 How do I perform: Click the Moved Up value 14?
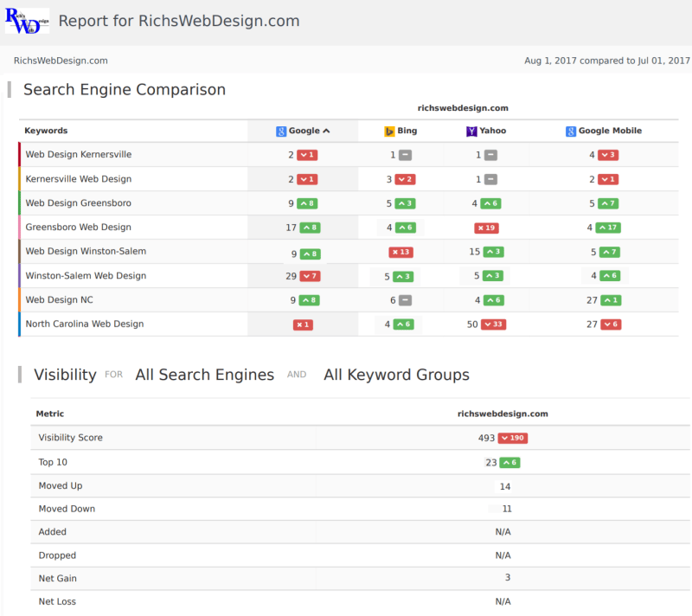click(505, 486)
